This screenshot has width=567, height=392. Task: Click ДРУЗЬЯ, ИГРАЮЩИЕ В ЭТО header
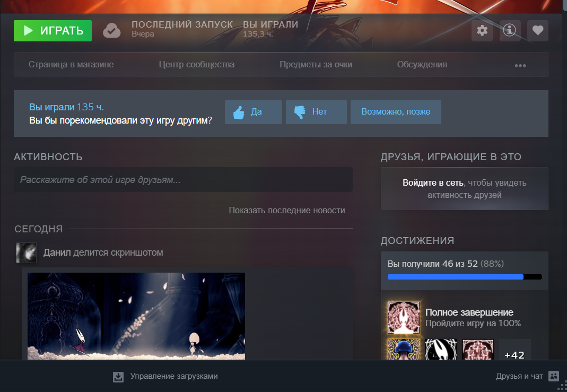point(451,157)
